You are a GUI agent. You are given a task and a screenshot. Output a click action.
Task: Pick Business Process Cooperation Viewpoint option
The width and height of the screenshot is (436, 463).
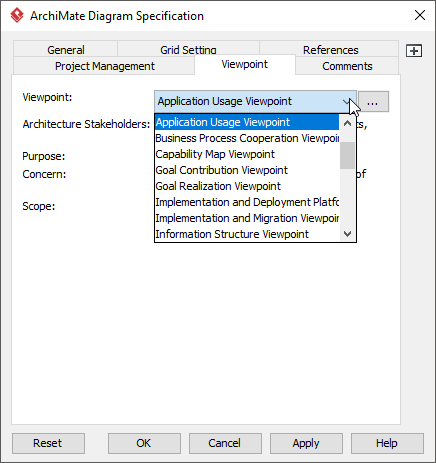247,138
